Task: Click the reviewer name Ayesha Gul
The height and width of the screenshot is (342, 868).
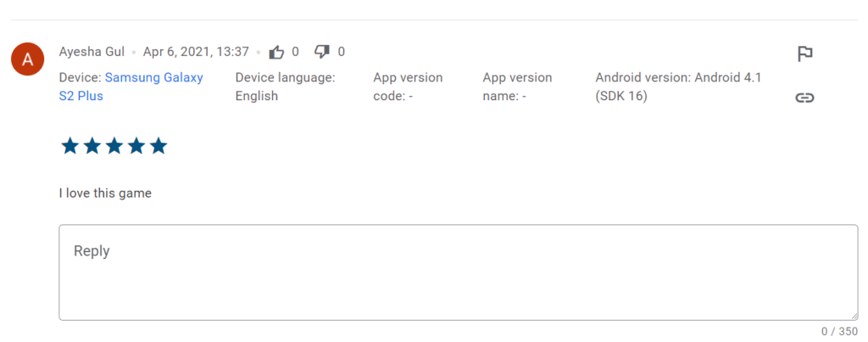Action: pos(92,52)
